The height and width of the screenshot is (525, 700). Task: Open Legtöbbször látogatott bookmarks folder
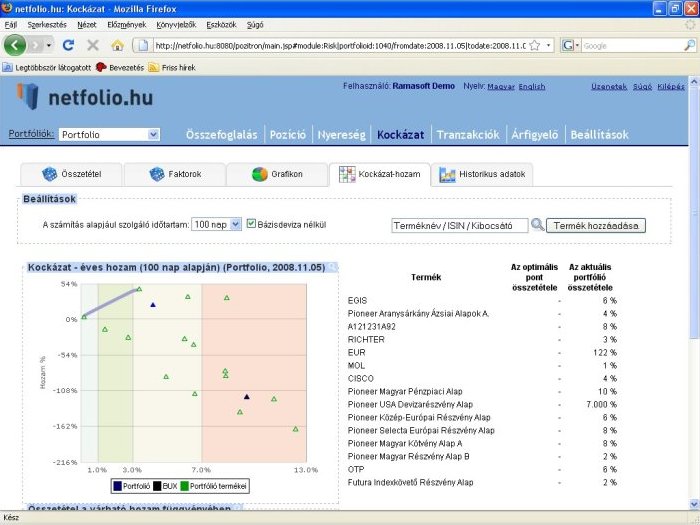[x=47, y=67]
